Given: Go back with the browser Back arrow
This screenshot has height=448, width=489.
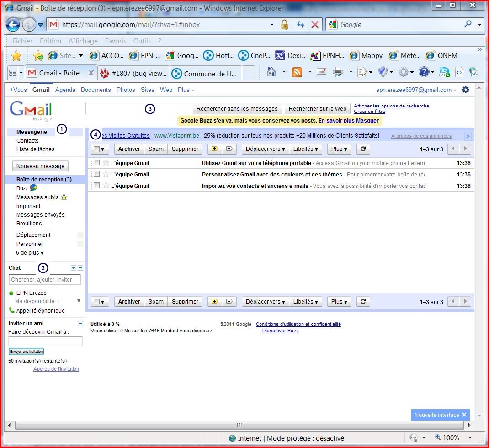Looking at the screenshot, I should 13,25.
